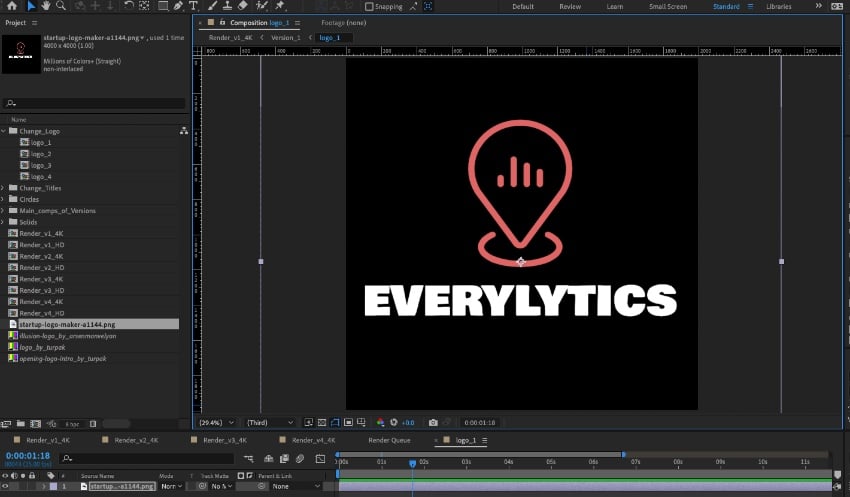Open the channel and color management icon

click(380, 423)
